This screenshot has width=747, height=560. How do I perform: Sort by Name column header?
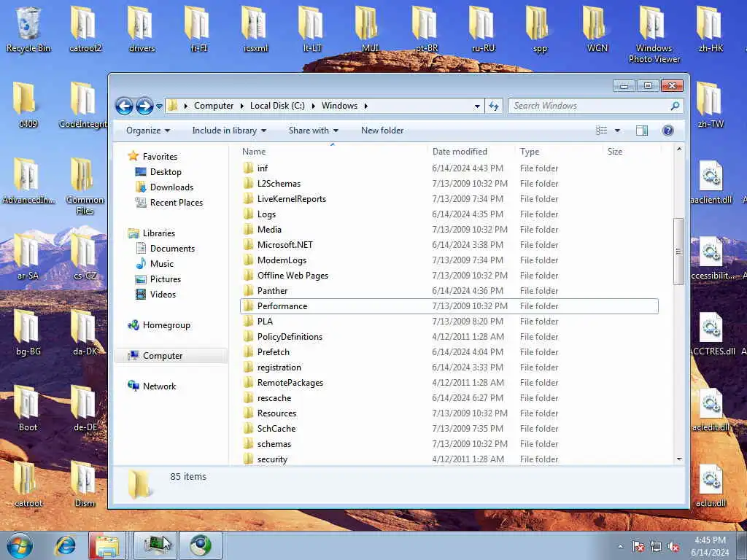point(332,152)
